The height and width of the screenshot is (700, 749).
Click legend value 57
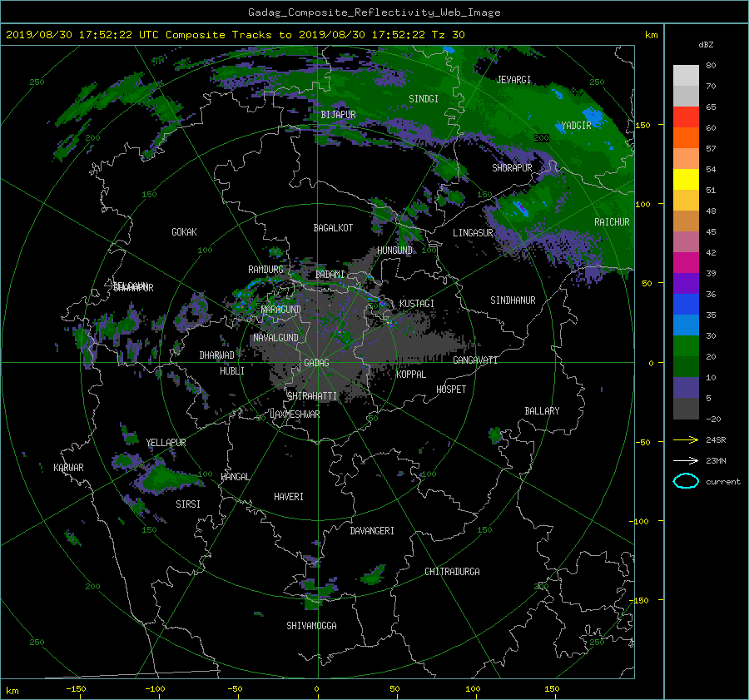coord(711,149)
